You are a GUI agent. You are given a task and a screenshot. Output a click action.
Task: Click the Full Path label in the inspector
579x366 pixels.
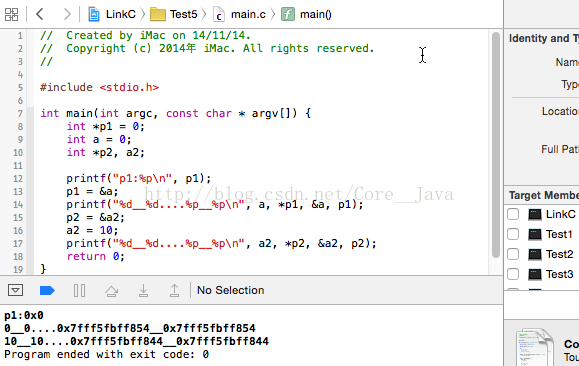(x=560, y=149)
